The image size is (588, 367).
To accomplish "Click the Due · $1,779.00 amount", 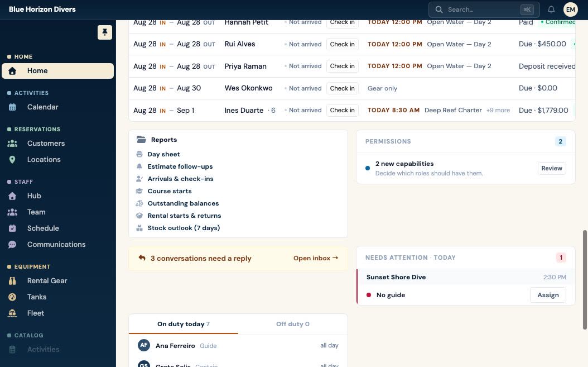I will point(543,111).
